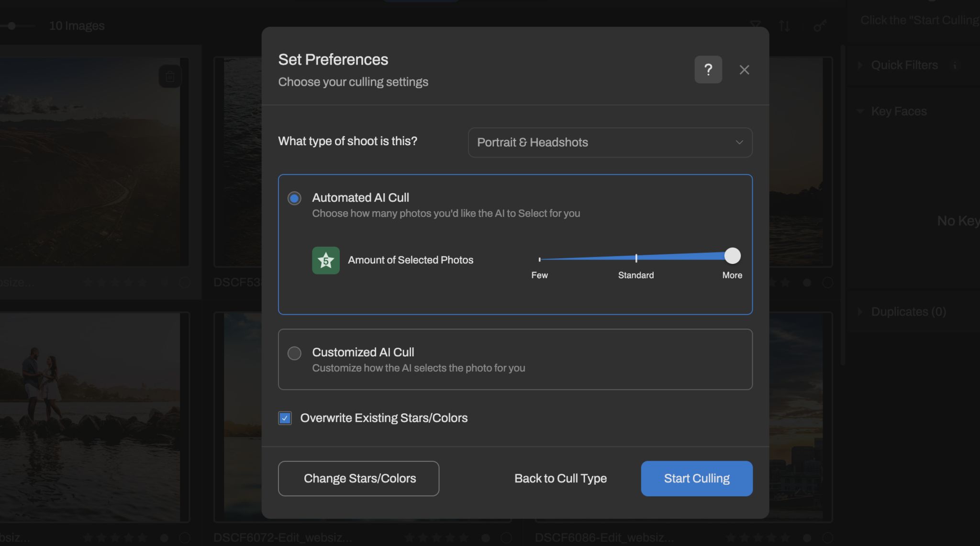
Task: Collapse the Key Faces section
Action: point(860,112)
